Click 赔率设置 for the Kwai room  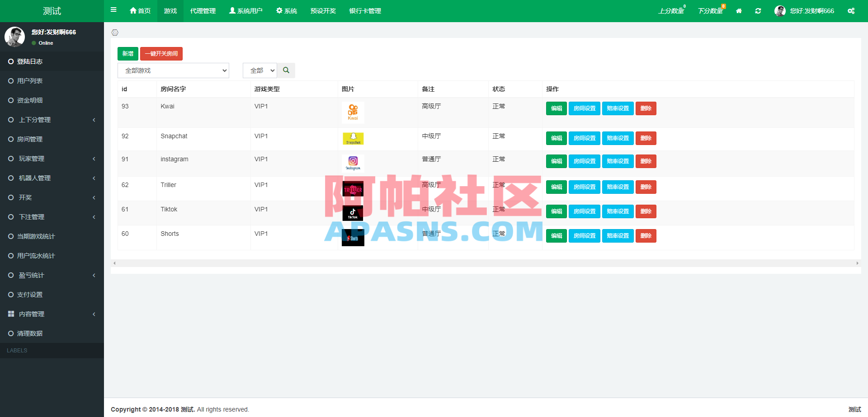click(x=618, y=108)
